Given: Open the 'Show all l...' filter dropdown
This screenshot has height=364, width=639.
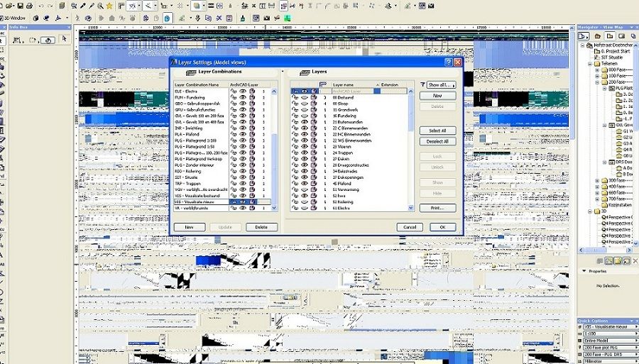Looking at the screenshot, I should (x=442, y=84).
